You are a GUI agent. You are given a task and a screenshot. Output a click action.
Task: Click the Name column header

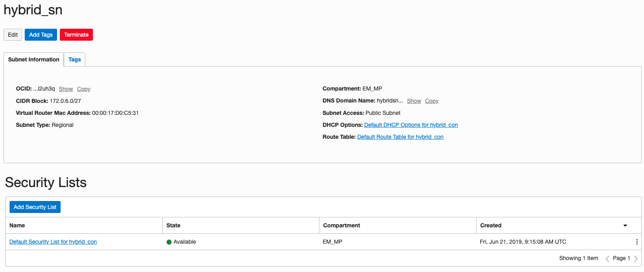click(17, 225)
